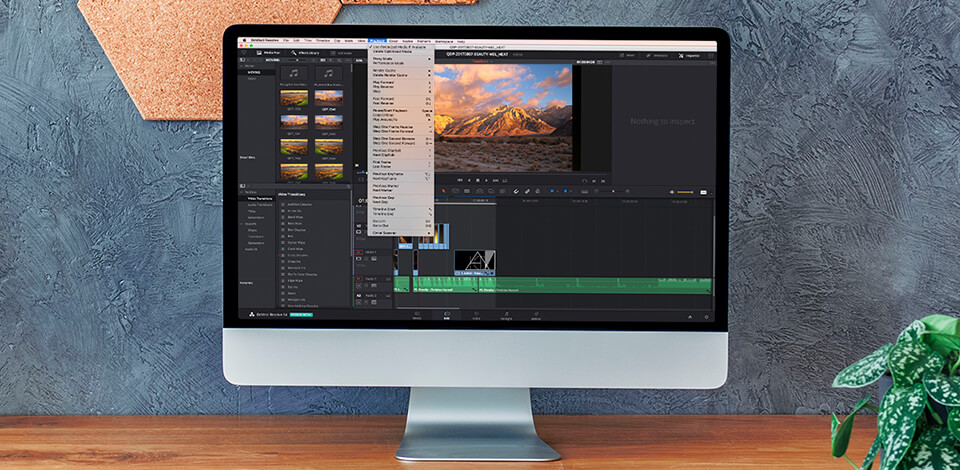Collapse the Master bin tree
This screenshot has width=960, height=470.
242,66
